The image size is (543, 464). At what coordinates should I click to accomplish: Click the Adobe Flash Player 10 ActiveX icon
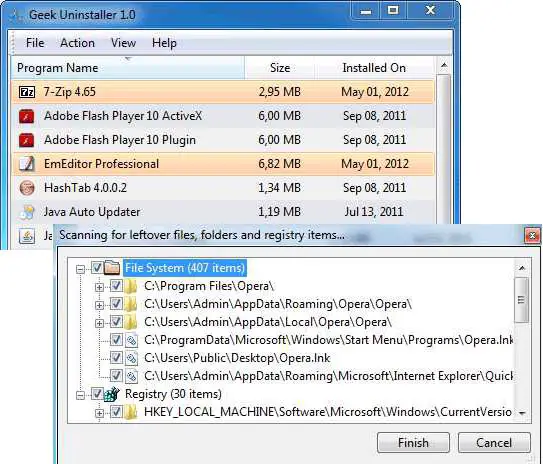pyautogui.click(x=27, y=116)
